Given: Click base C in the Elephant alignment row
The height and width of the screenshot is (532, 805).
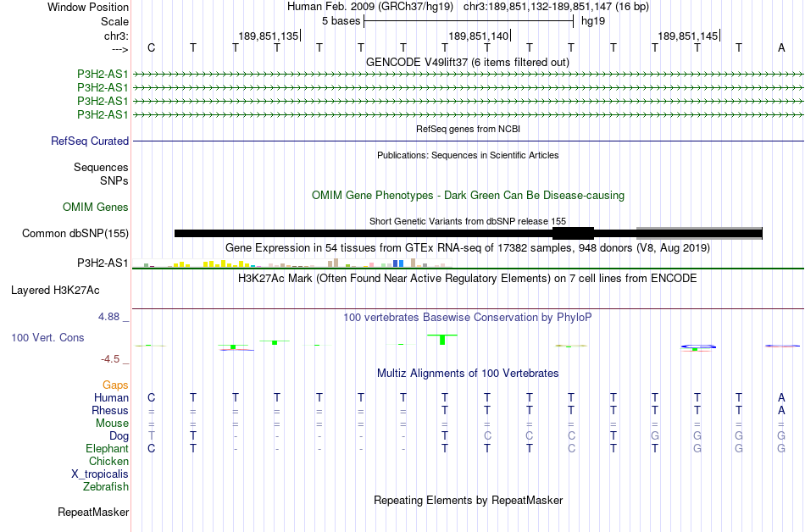Looking at the screenshot, I should [151, 448].
